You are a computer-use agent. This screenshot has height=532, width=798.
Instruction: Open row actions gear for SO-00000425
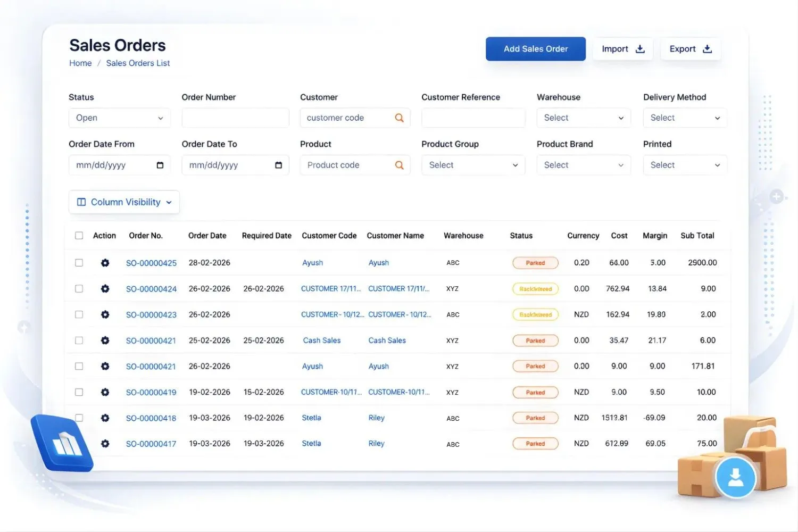105,262
